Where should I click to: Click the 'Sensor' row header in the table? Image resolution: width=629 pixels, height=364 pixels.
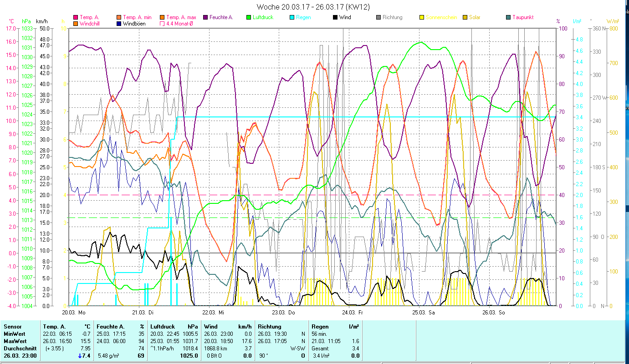pos(12,326)
